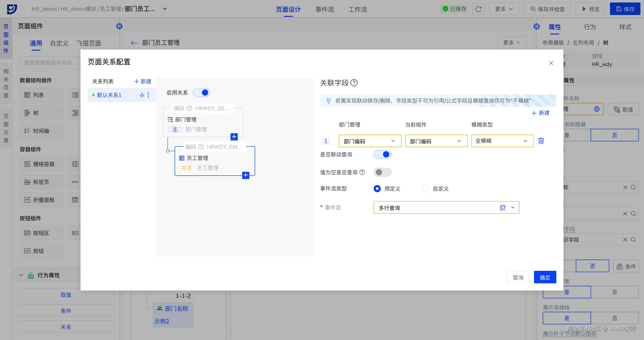Screen dimensions: 644x340
Task: Select the 自定义 event flow radio button
Action: (x=426, y=189)
